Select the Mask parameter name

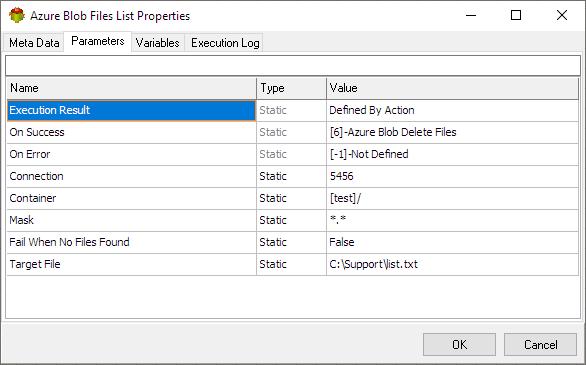pos(132,220)
